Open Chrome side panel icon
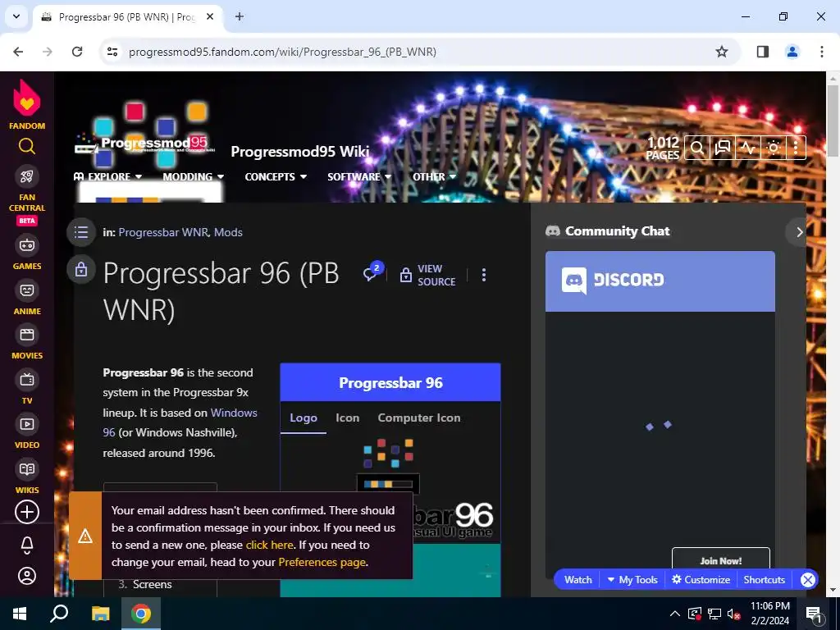Image resolution: width=840 pixels, height=630 pixels. click(763, 52)
